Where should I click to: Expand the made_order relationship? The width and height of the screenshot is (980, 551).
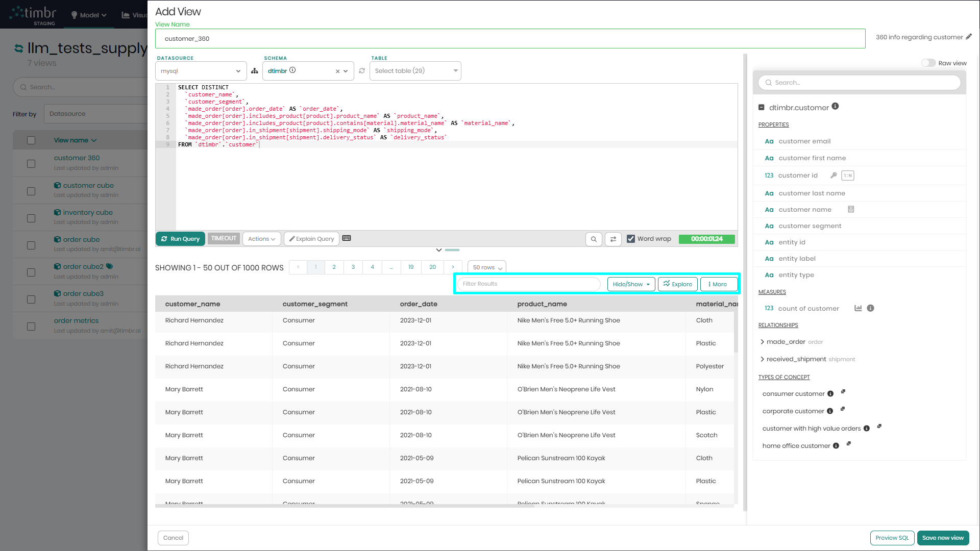[763, 342]
